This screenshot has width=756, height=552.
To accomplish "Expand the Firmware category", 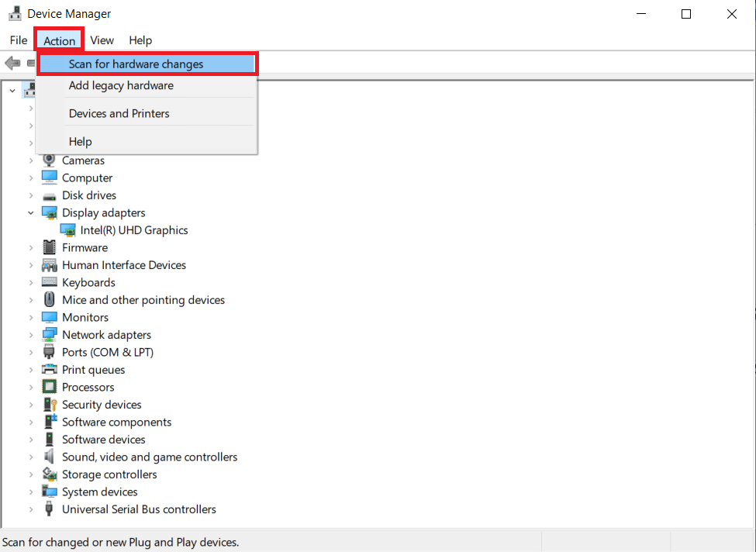I will (31, 248).
